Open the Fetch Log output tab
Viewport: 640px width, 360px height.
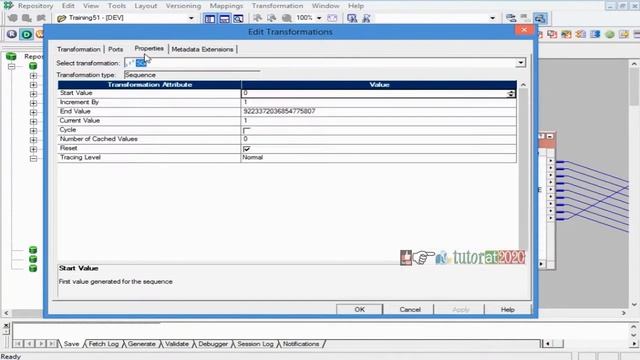[x=103, y=344]
